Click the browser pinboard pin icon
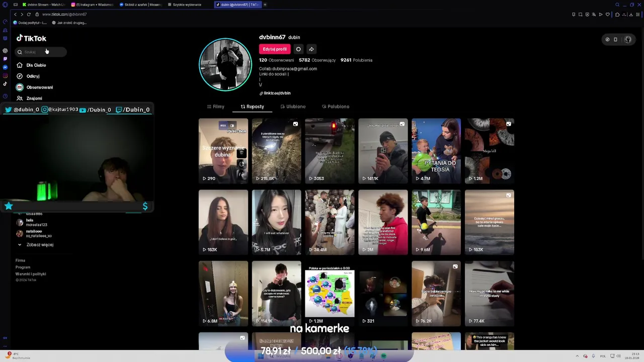The height and width of the screenshot is (362, 644). [x=574, y=15]
